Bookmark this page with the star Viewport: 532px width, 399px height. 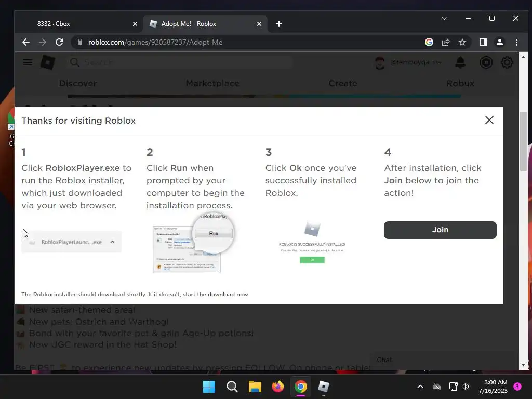462,42
